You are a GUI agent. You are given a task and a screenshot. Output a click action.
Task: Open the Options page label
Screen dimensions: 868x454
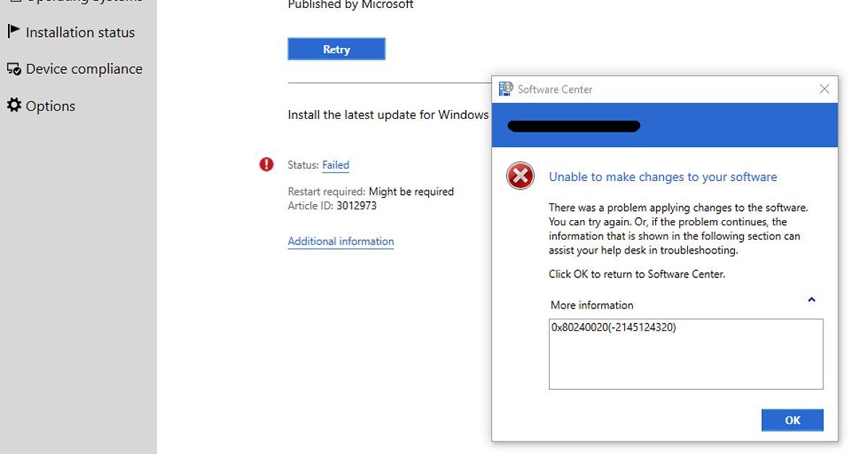(51, 106)
